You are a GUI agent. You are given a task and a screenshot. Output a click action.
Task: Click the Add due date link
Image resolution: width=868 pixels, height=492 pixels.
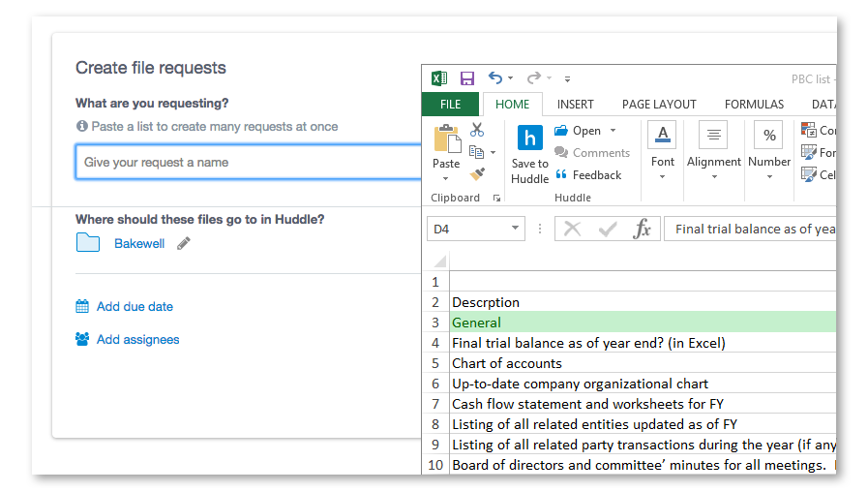pos(135,306)
